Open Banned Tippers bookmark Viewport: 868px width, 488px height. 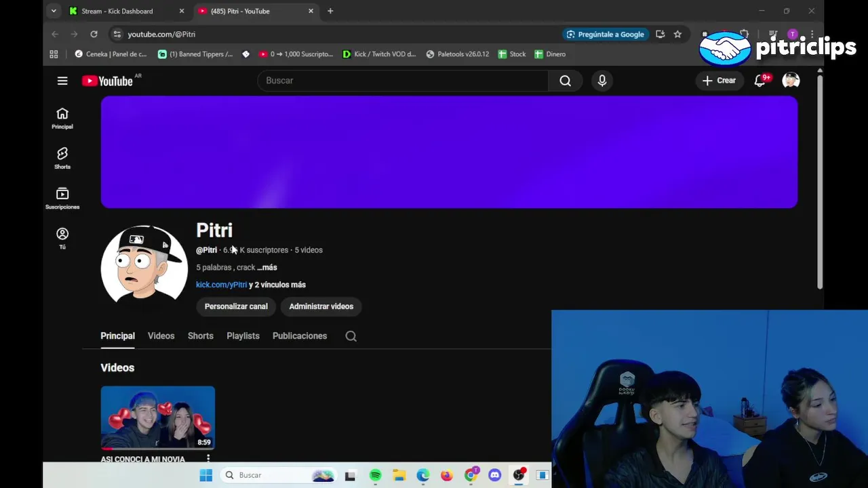[x=195, y=54]
